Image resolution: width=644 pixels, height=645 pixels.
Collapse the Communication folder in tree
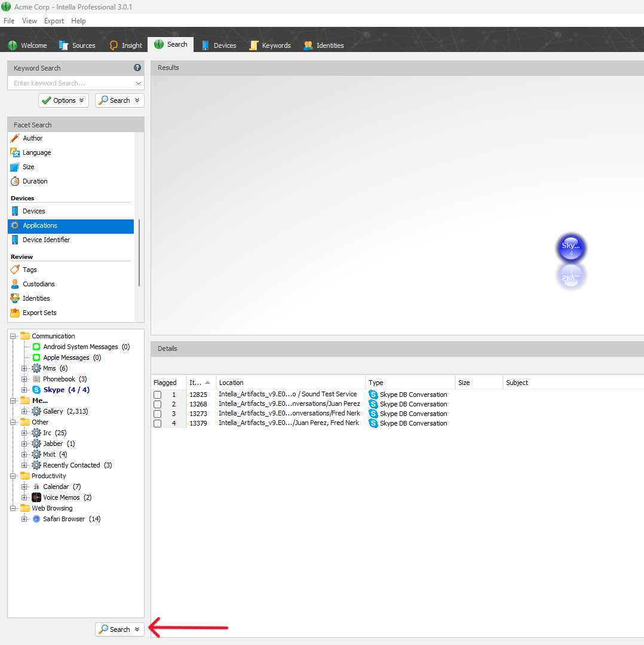[13, 336]
